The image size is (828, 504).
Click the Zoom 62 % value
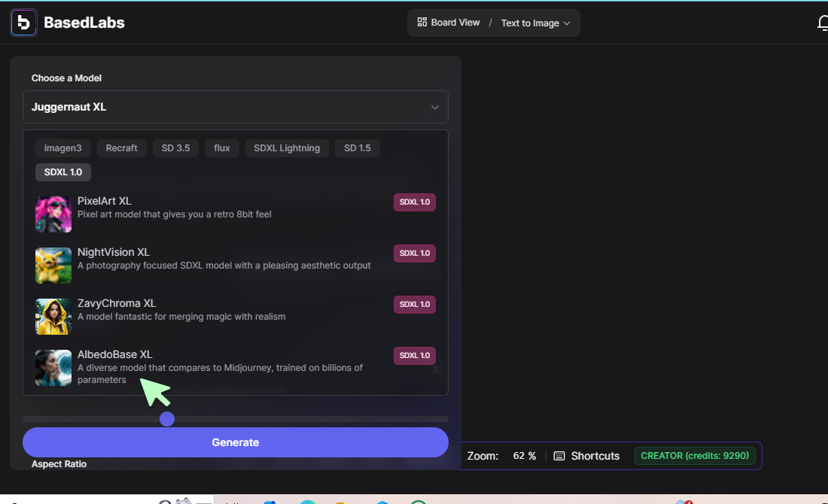[525, 456]
